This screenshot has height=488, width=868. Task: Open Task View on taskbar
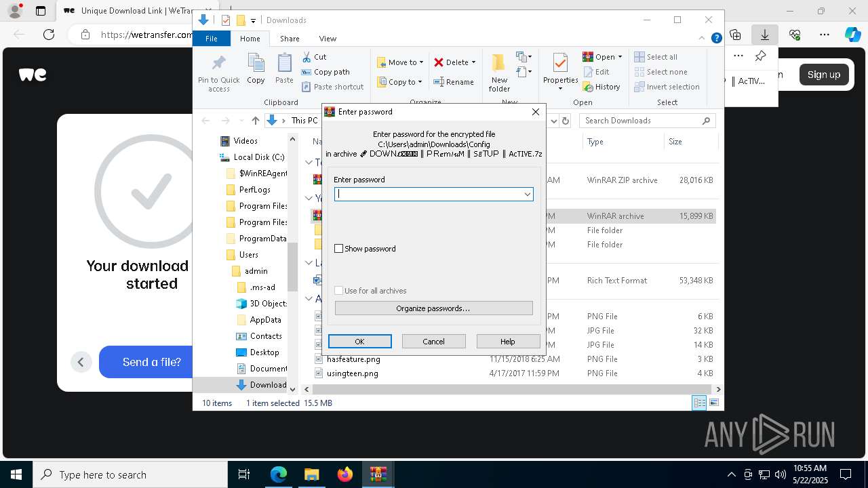coord(244,474)
